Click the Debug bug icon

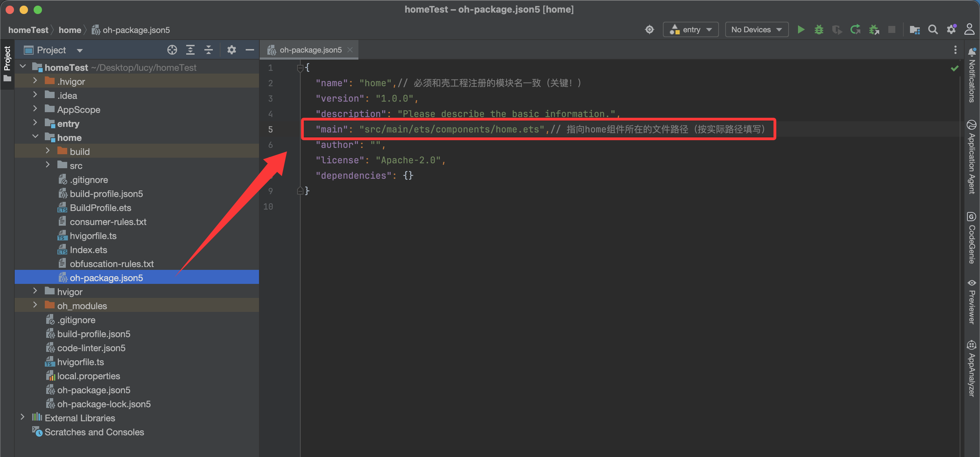pos(819,29)
